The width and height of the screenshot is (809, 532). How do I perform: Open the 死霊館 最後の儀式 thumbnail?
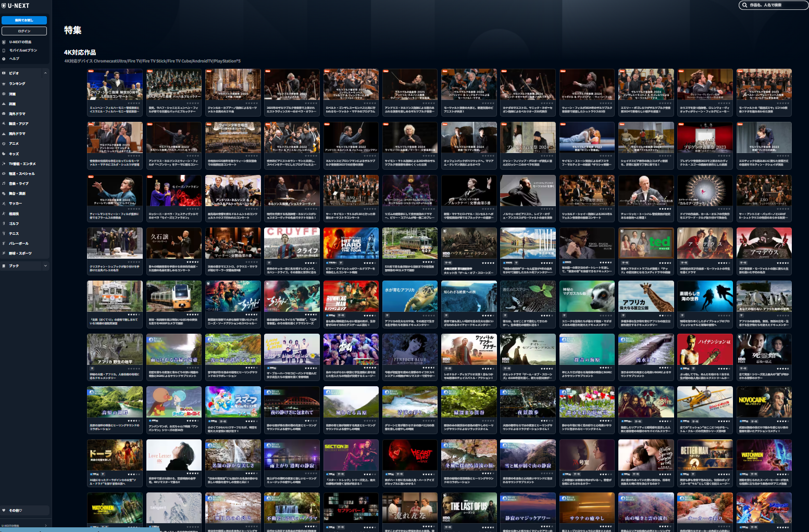(764, 349)
